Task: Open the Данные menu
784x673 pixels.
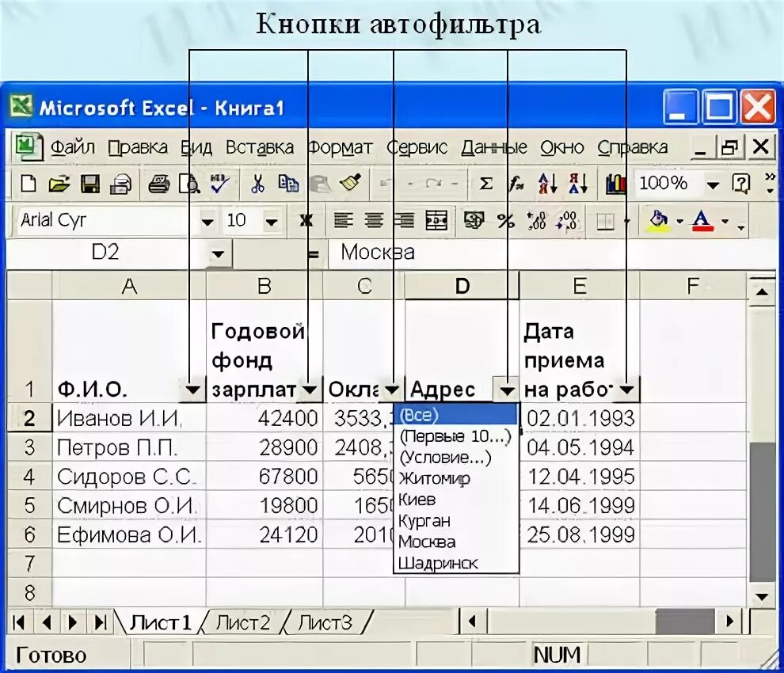Action: click(494, 147)
